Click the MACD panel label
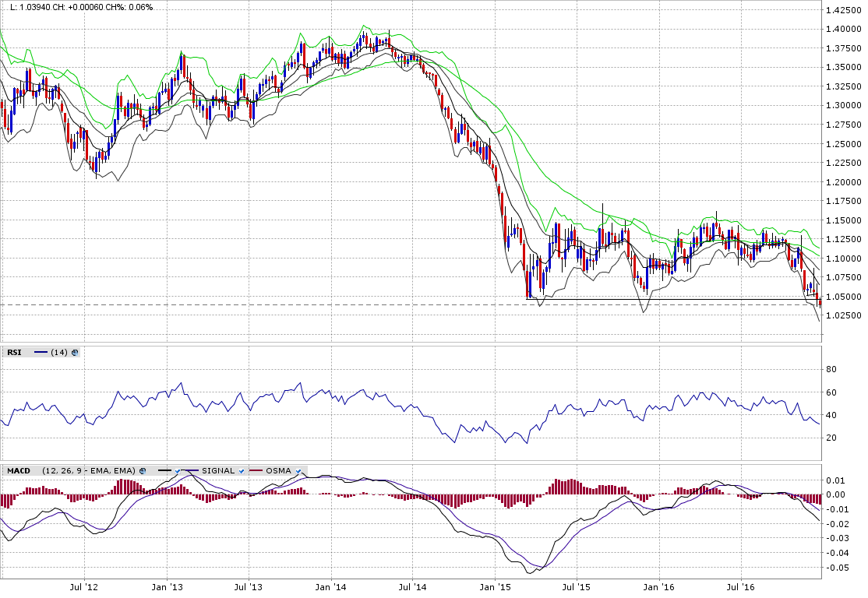 (19, 471)
